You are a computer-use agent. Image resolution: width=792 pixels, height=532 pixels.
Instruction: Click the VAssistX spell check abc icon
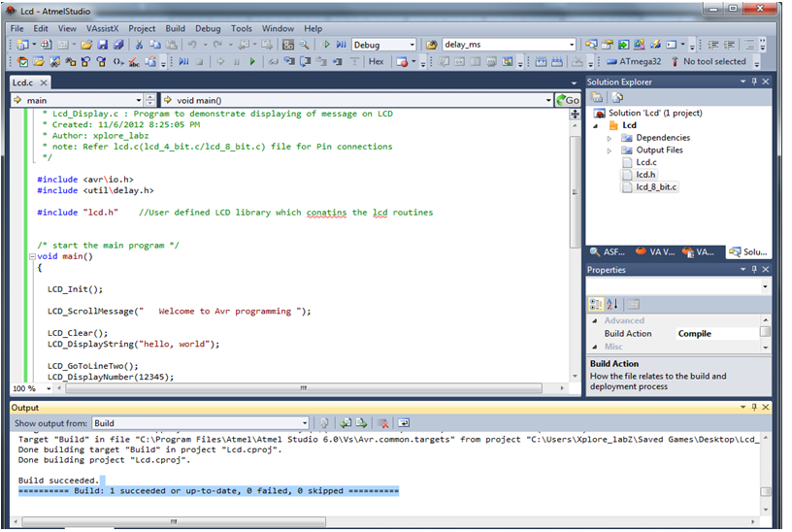pyautogui.click(x=134, y=61)
